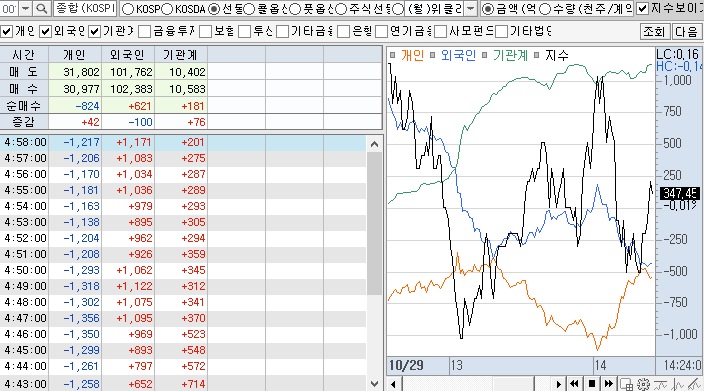Viewport: 704px width, 391px height.
Task: Click the 개인 column header in table
Action: point(75,55)
